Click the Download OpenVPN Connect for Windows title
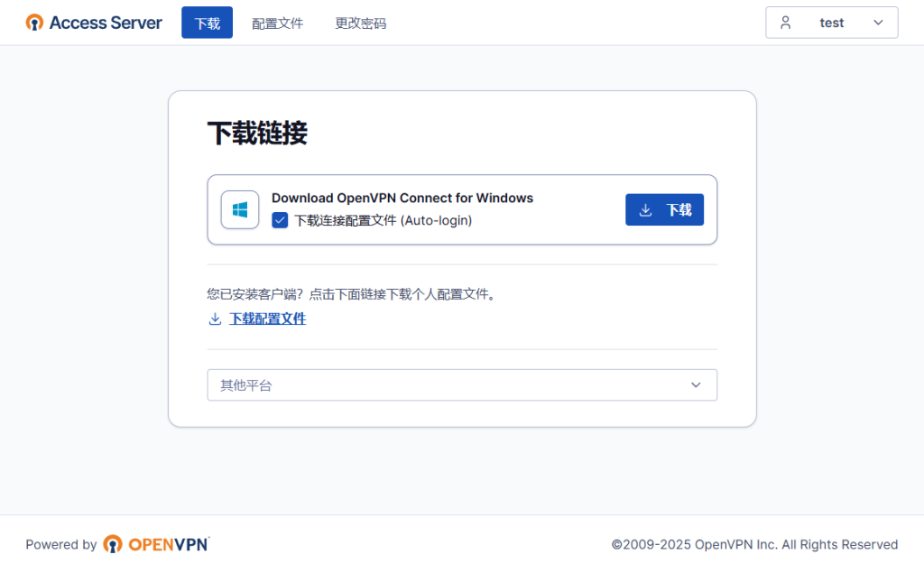This screenshot has width=924, height=573. coord(402,198)
